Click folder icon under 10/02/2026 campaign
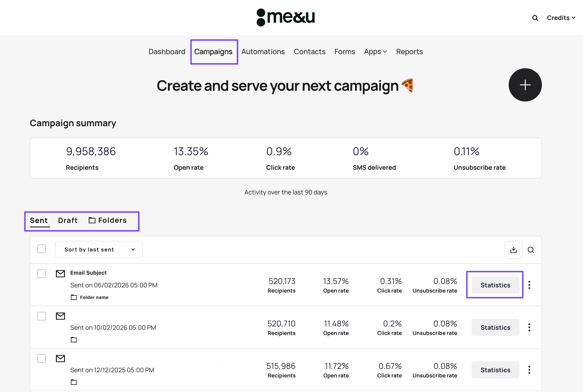Viewport: 583px width, 392px height. (74, 340)
